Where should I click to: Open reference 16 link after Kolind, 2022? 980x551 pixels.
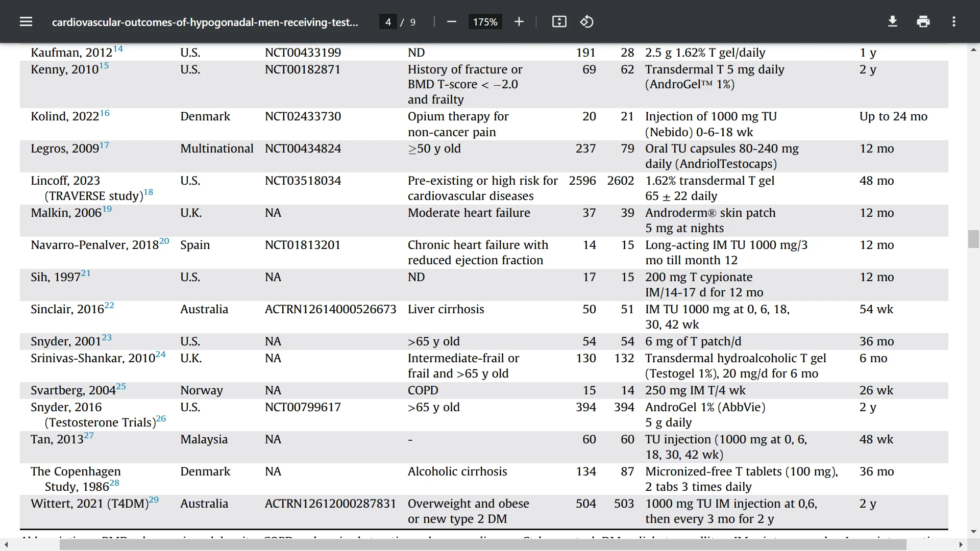coord(105,113)
